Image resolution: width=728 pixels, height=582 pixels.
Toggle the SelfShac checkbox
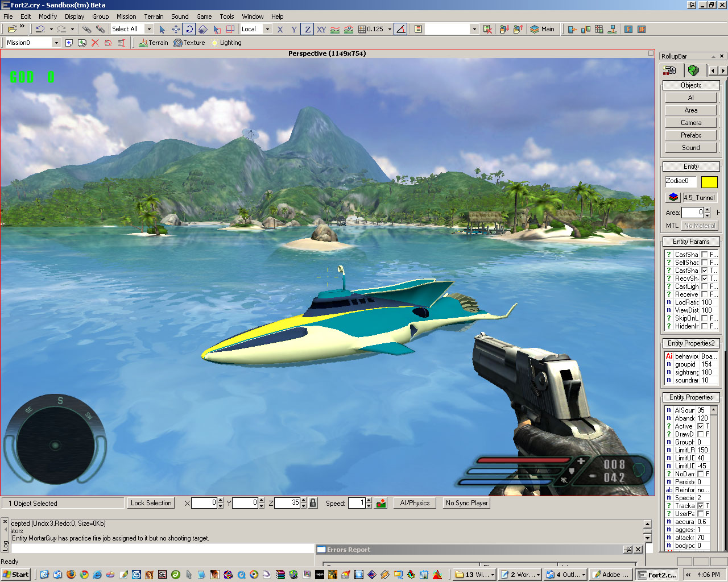704,263
